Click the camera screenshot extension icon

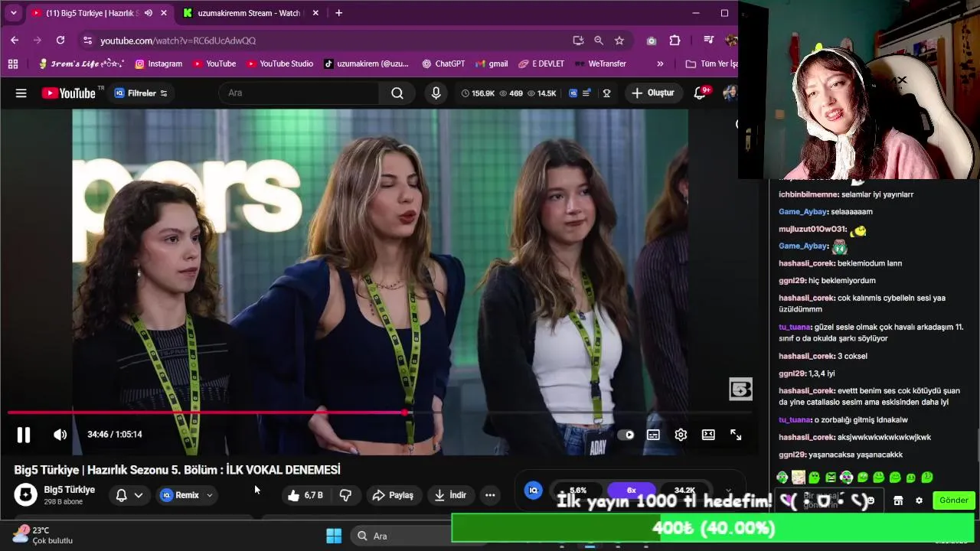[652, 41]
